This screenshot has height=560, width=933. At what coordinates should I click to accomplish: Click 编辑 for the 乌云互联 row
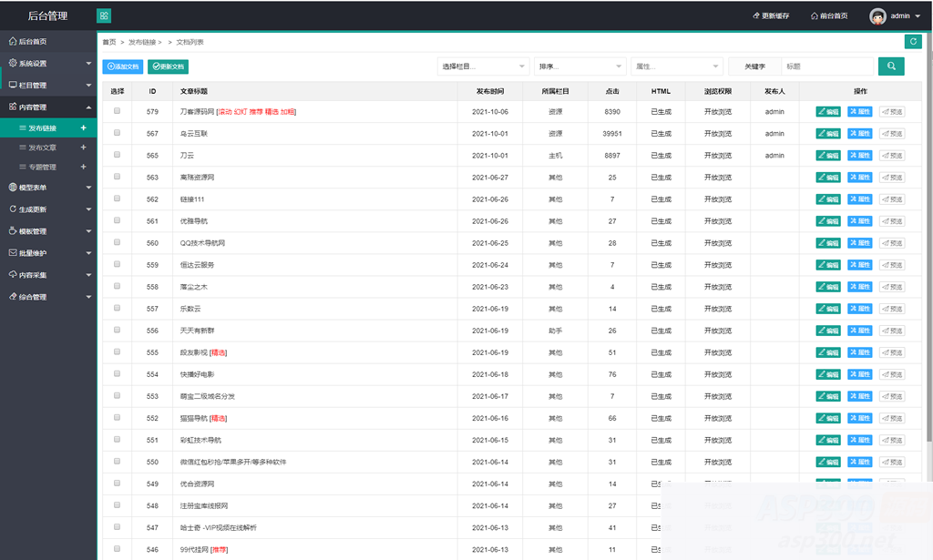828,134
